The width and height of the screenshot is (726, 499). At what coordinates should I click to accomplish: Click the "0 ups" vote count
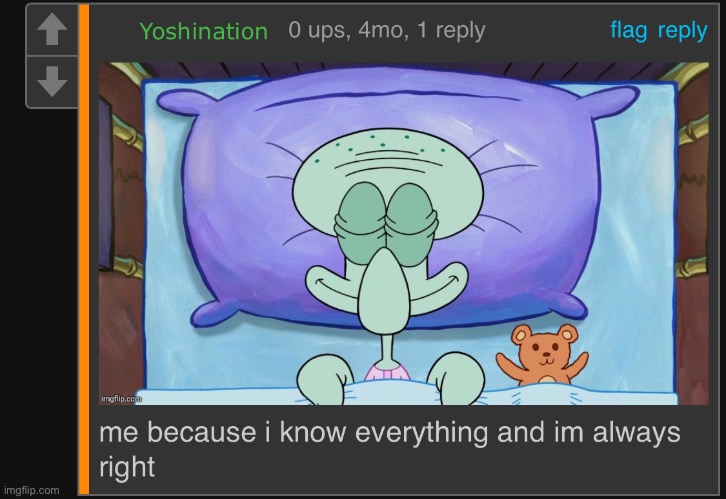point(318,31)
